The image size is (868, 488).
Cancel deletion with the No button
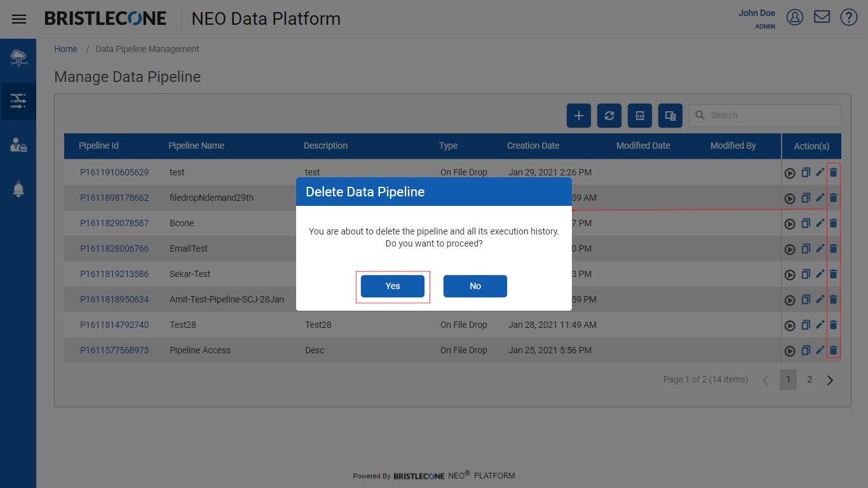[x=475, y=286]
